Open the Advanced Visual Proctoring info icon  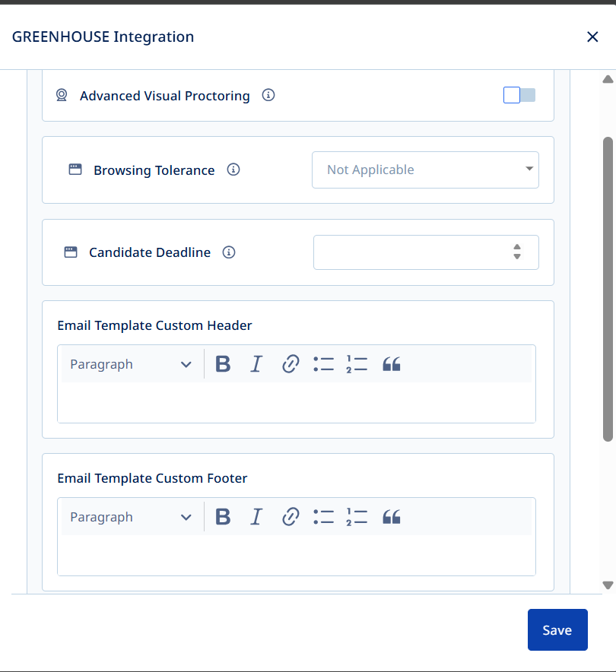point(268,95)
